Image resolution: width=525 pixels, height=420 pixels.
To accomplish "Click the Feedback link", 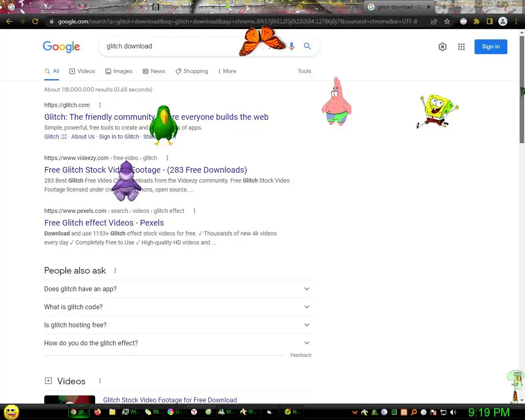I will click(x=301, y=355).
